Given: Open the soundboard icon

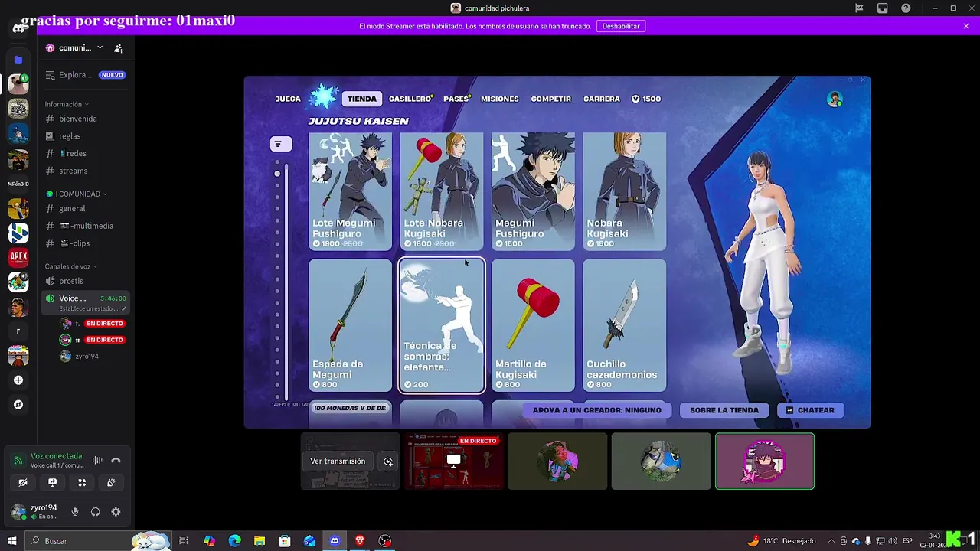Looking at the screenshot, I should tap(111, 483).
